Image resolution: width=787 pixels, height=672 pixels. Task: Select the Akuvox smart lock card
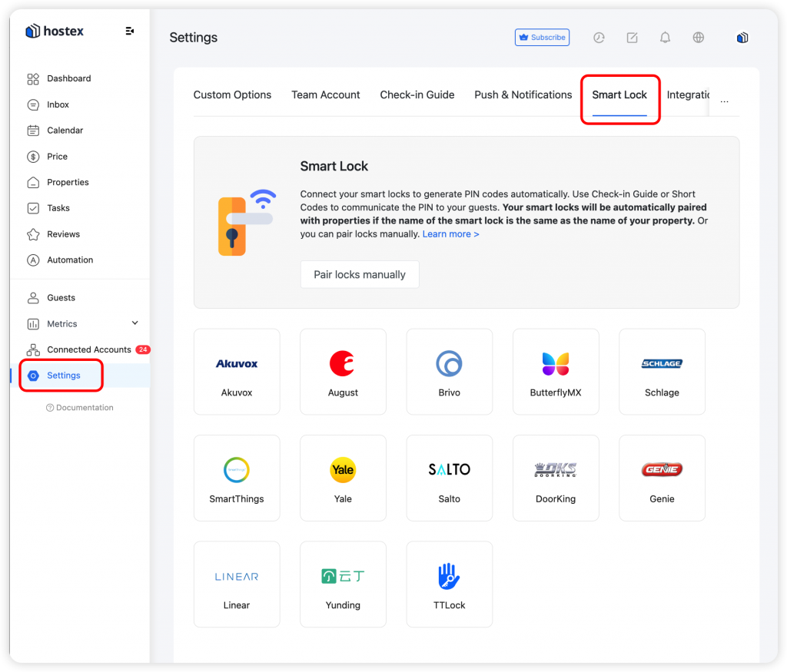click(237, 372)
